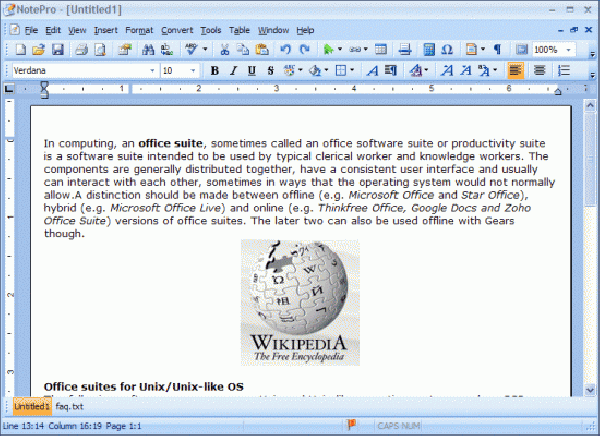Open the font size 10 dropdown
600x436 pixels.
pyautogui.click(x=193, y=70)
